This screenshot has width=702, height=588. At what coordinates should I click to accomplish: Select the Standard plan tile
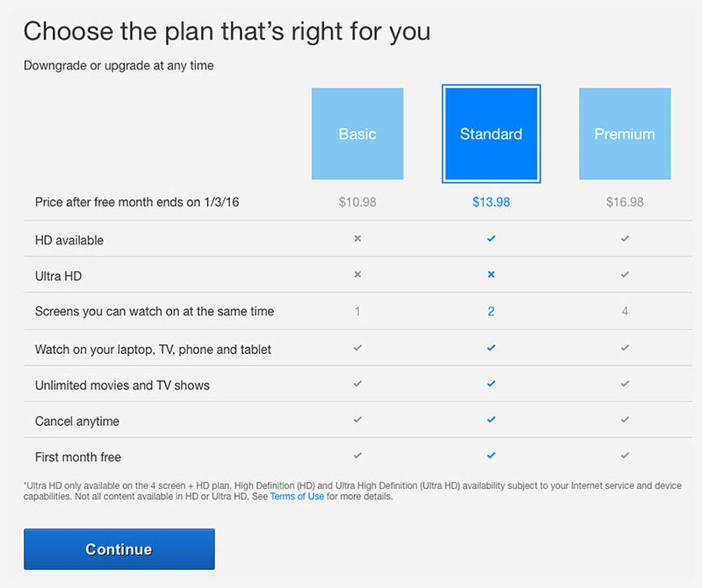tap(491, 133)
